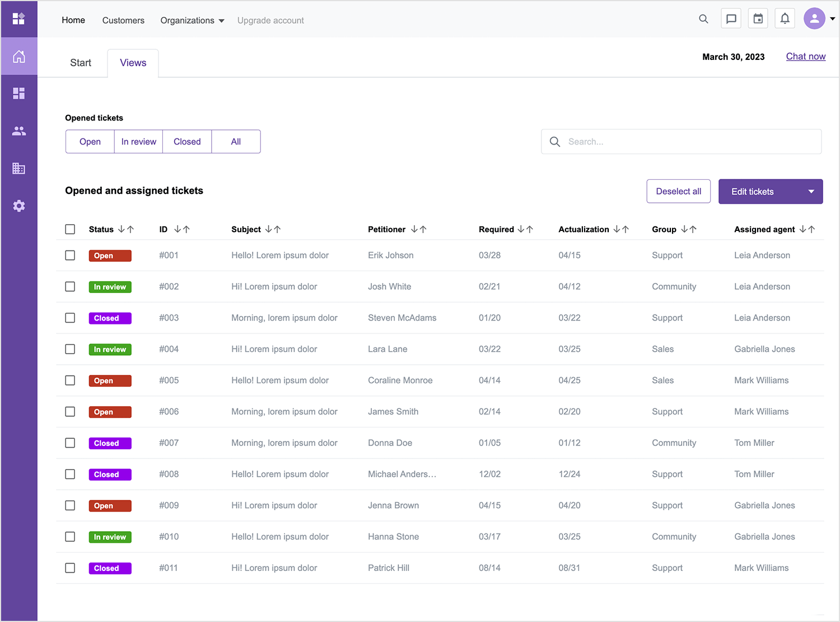Screen dimensions: 840x622
Task: Open the notifications bell icon
Action: [785, 18]
